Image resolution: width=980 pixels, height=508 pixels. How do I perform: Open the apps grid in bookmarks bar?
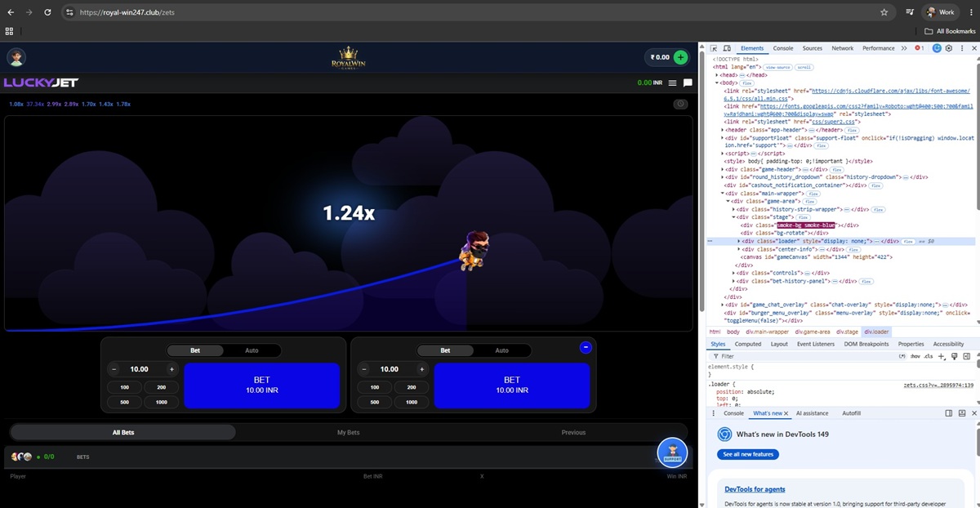pyautogui.click(x=9, y=31)
